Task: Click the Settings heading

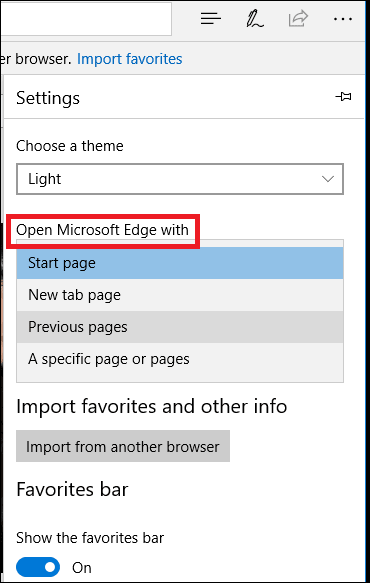Action: tap(48, 98)
